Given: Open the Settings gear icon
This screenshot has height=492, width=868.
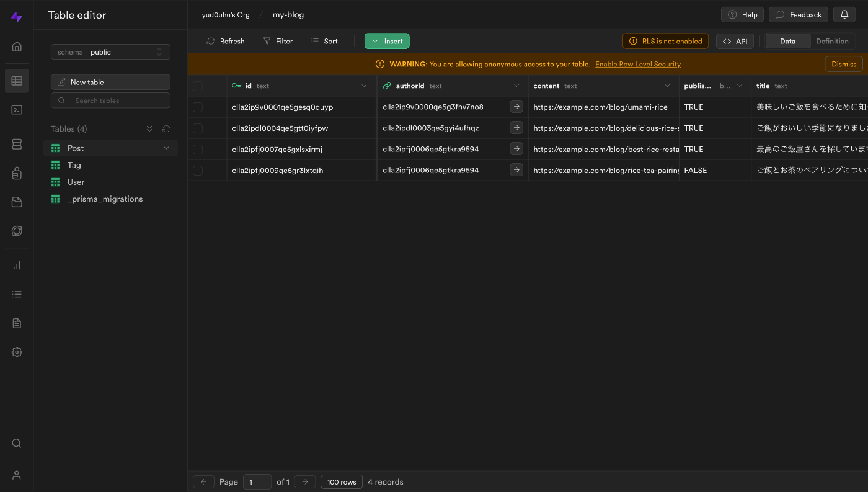Looking at the screenshot, I should (x=17, y=352).
